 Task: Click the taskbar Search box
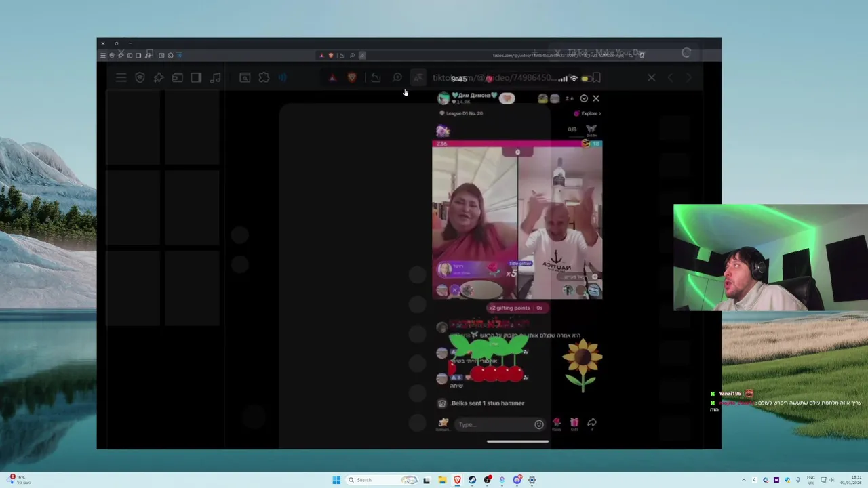[382, 480]
